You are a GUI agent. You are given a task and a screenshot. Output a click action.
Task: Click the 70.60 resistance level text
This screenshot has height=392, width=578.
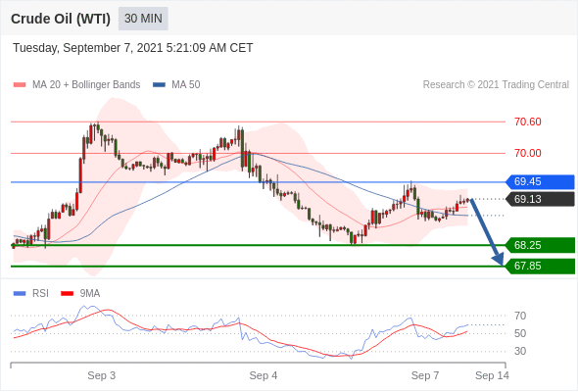(527, 122)
